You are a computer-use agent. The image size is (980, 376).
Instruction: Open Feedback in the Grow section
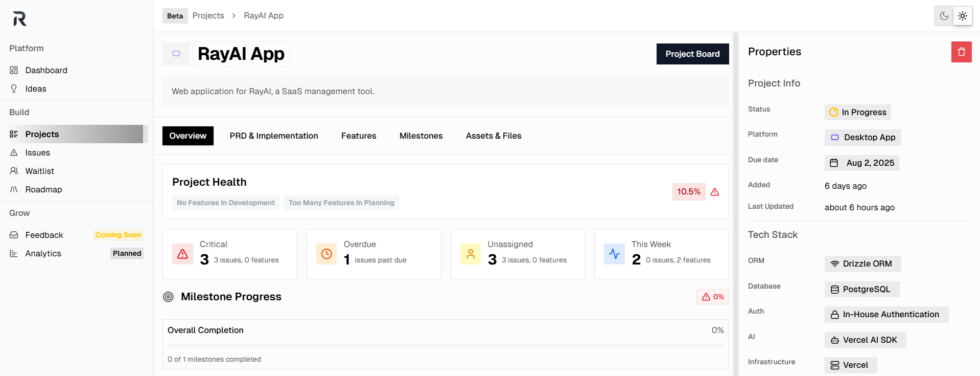click(44, 235)
